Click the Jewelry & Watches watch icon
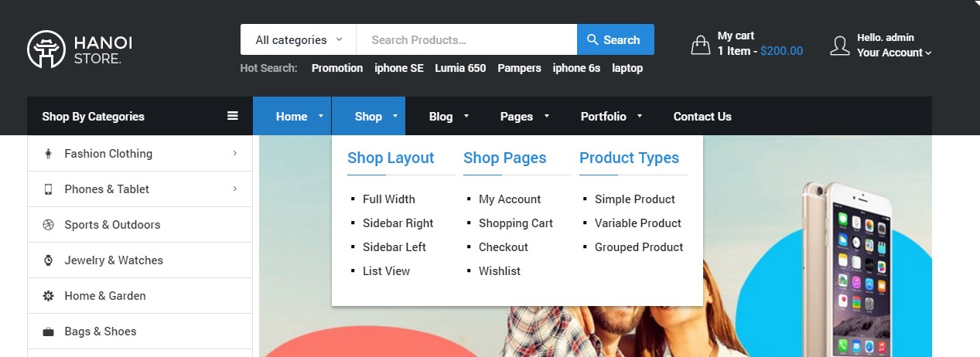Image resolution: width=980 pixels, height=357 pixels. [x=48, y=260]
